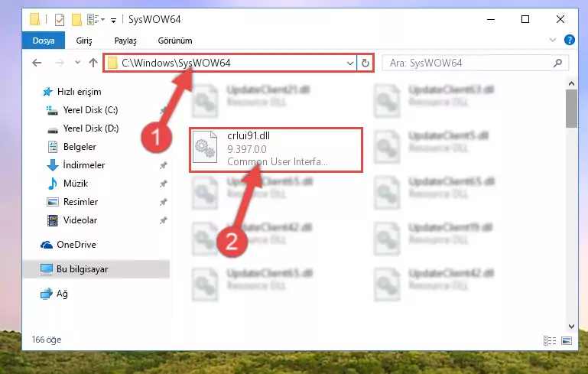Open the Belgeler folder in sidebar
588x374 pixels.
[80, 147]
